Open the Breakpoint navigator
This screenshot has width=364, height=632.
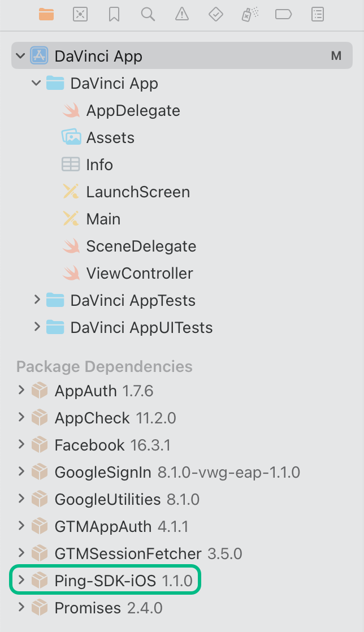pyautogui.click(x=283, y=15)
